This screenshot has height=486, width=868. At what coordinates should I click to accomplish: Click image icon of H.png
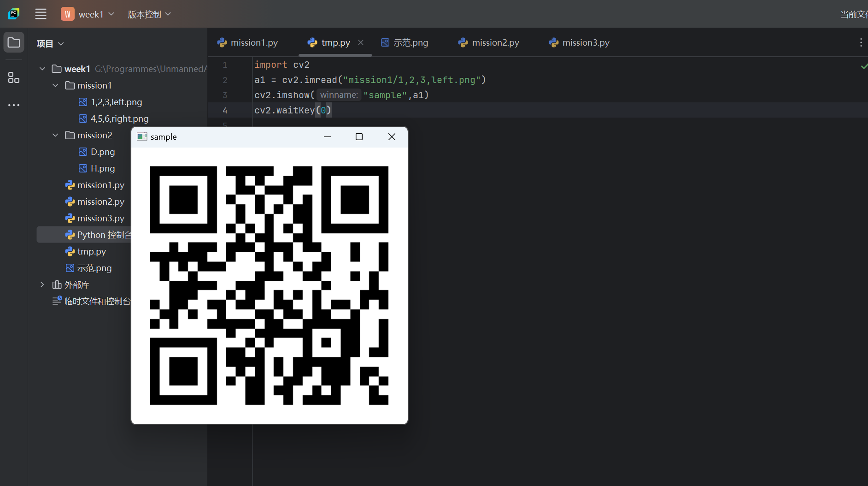click(83, 168)
